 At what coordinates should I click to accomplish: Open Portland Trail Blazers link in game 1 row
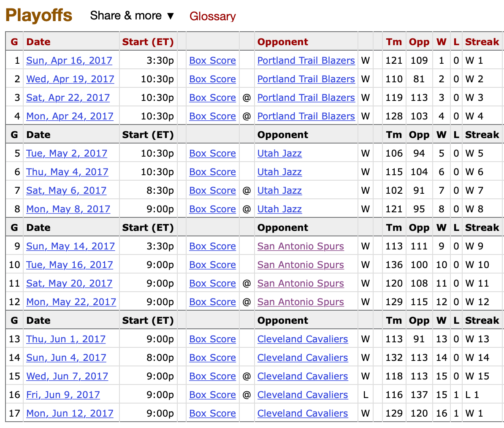[306, 60]
